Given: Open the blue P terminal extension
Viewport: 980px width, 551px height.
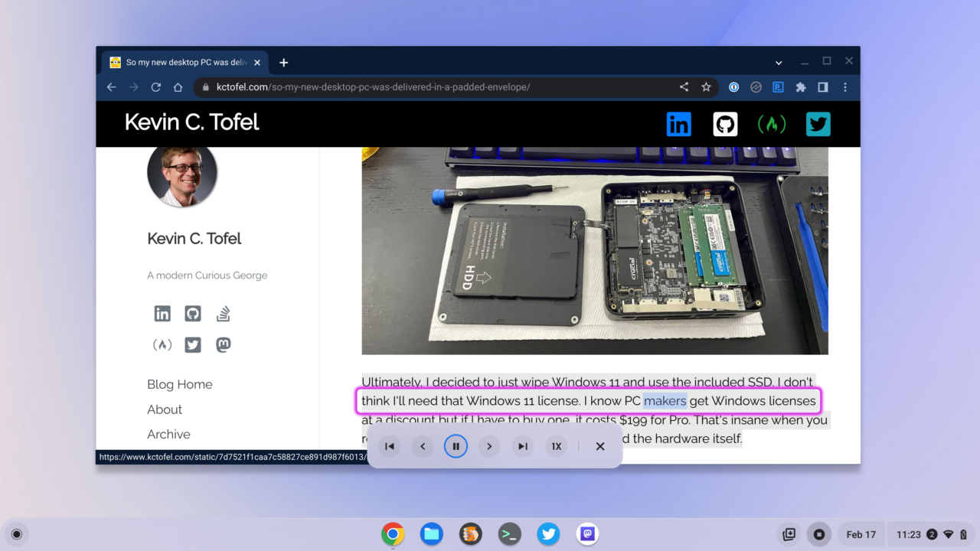Looking at the screenshot, I should 778,87.
